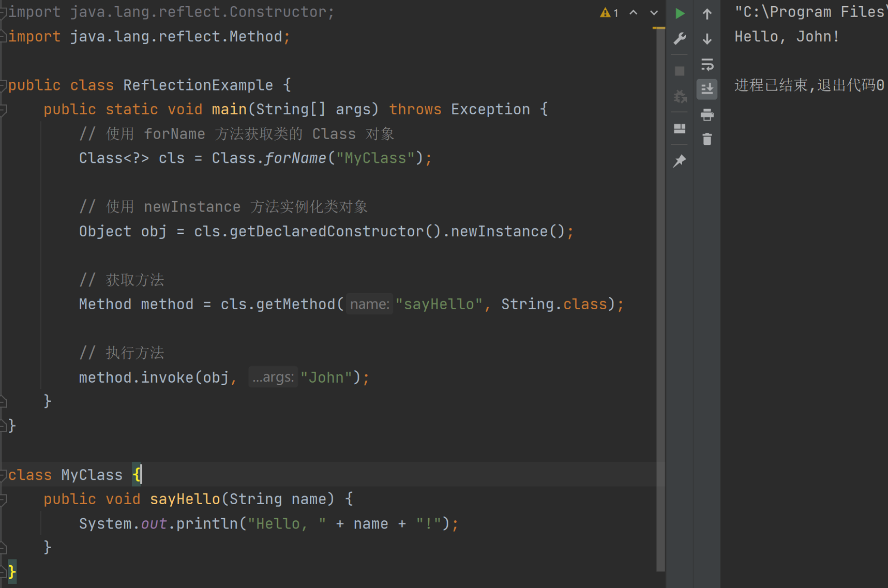Click the debug bug-gear icon
The image size is (888, 588).
click(x=680, y=96)
